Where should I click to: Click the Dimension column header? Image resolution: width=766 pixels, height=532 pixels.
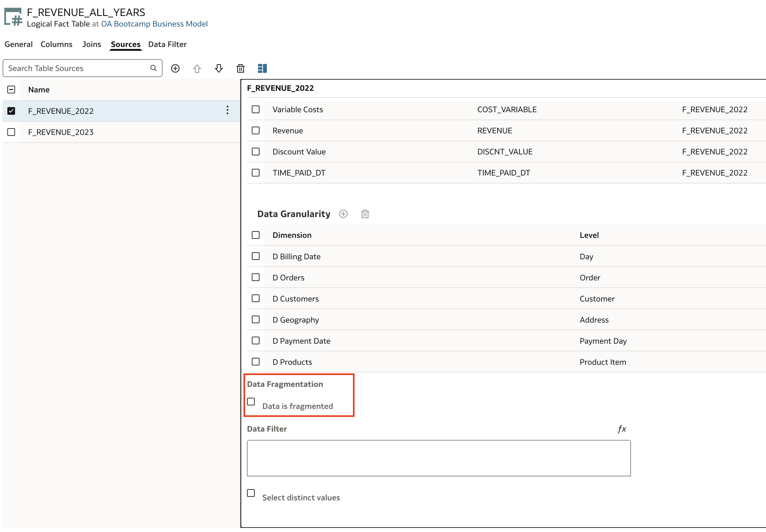pos(291,235)
